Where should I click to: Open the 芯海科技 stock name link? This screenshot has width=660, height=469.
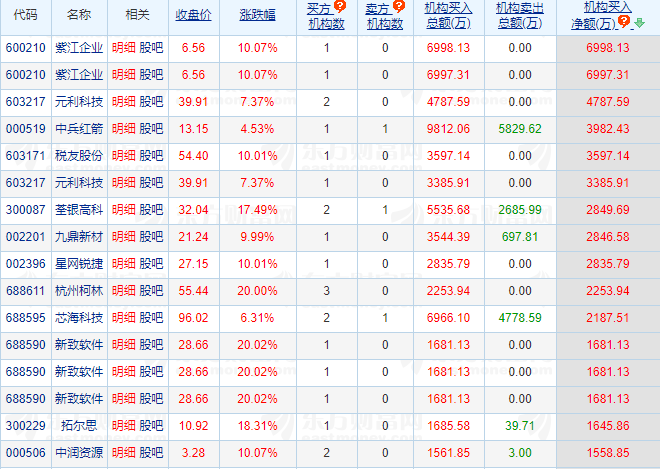pyautogui.click(x=79, y=318)
